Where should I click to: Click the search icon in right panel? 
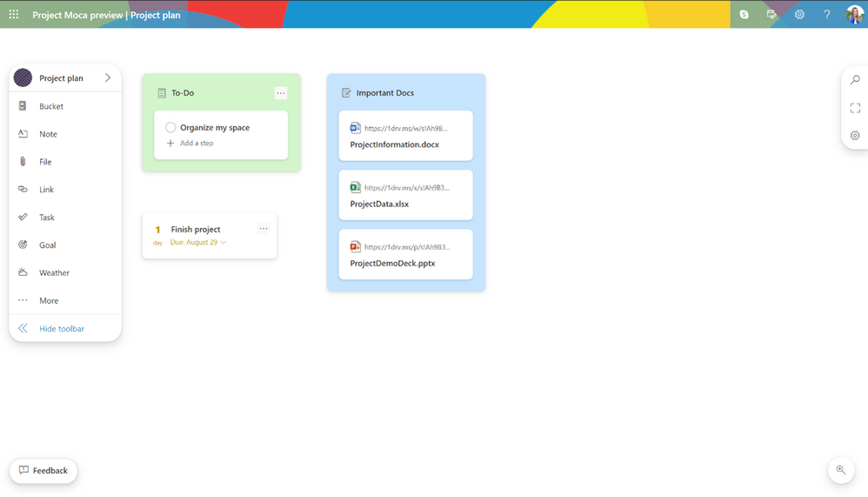point(855,80)
